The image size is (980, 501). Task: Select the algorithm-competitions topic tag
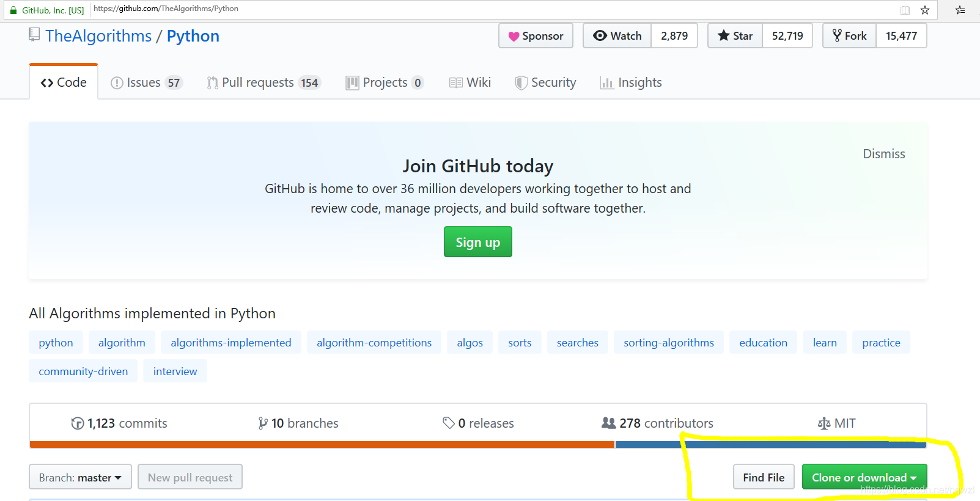tap(374, 343)
